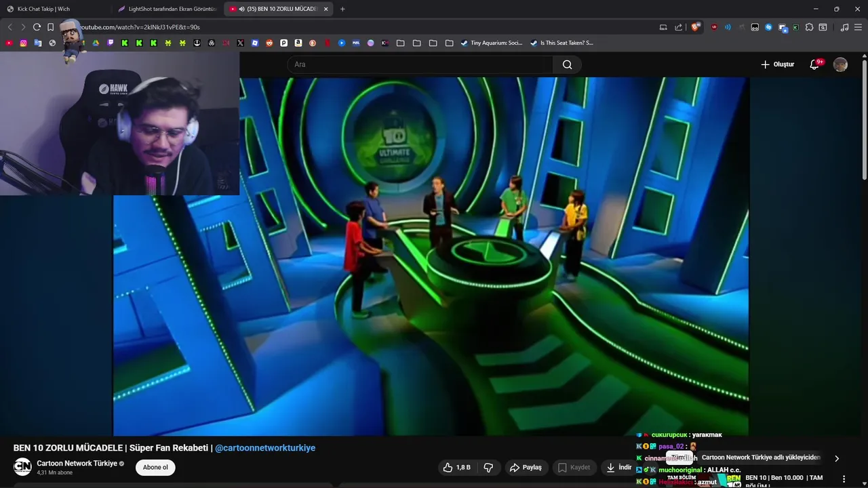The image size is (868, 488).
Task: Open YouTube notifications bell
Action: pos(815,64)
